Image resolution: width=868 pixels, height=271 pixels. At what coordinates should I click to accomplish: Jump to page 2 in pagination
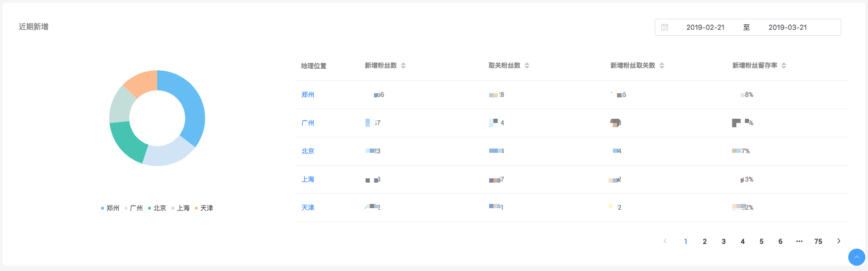(x=704, y=241)
